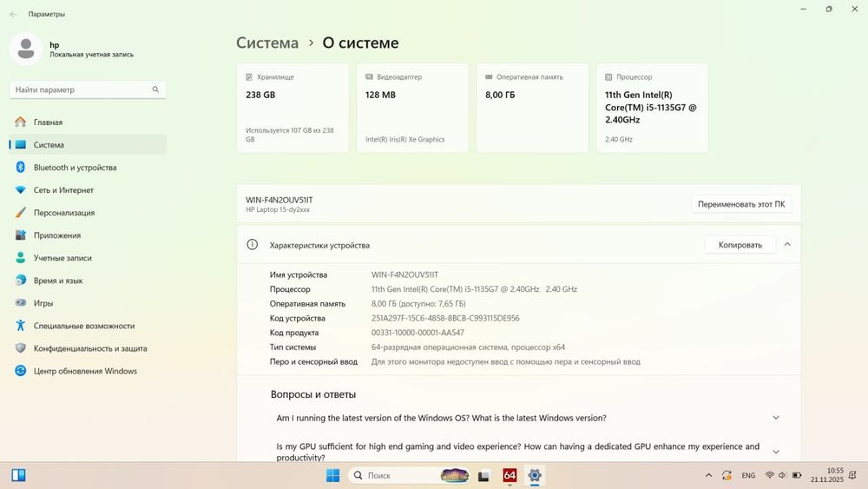Open Конфиденциальность и защита settings
This screenshot has width=868, height=489.
(88, 348)
